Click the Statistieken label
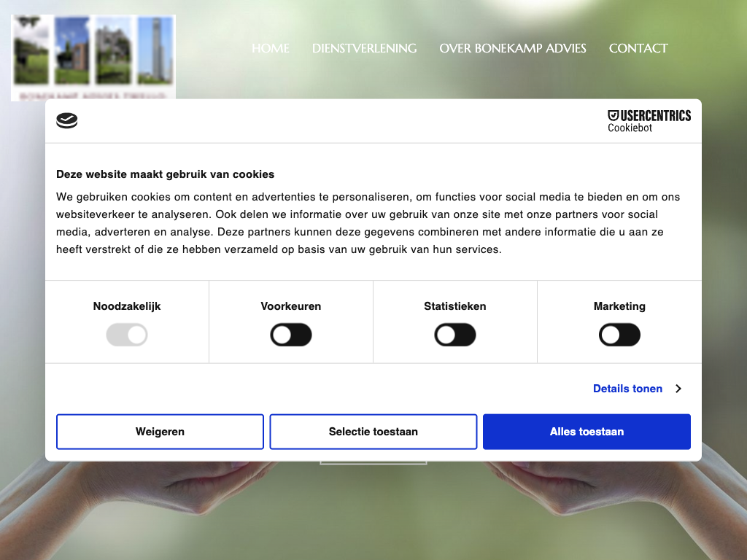 point(455,306)
